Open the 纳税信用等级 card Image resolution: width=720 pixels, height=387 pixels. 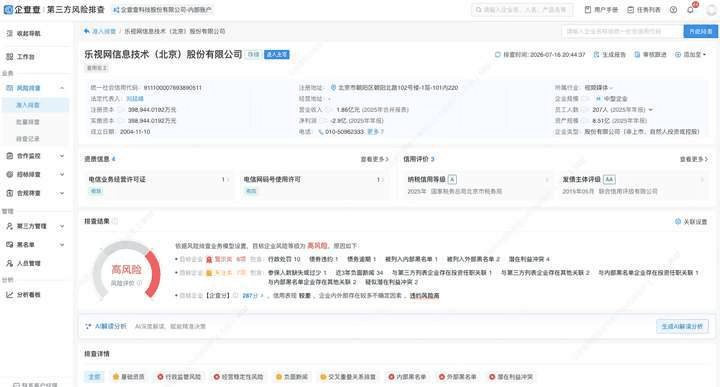point(477,185)
